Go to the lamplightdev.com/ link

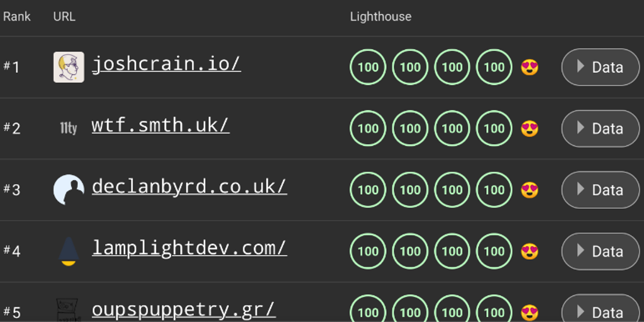[x=189, y=248]
